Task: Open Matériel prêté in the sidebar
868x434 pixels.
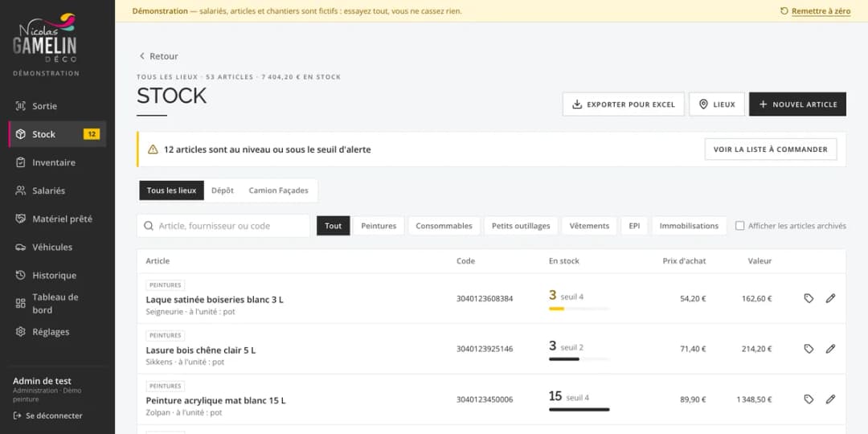Action: point(57,219)
